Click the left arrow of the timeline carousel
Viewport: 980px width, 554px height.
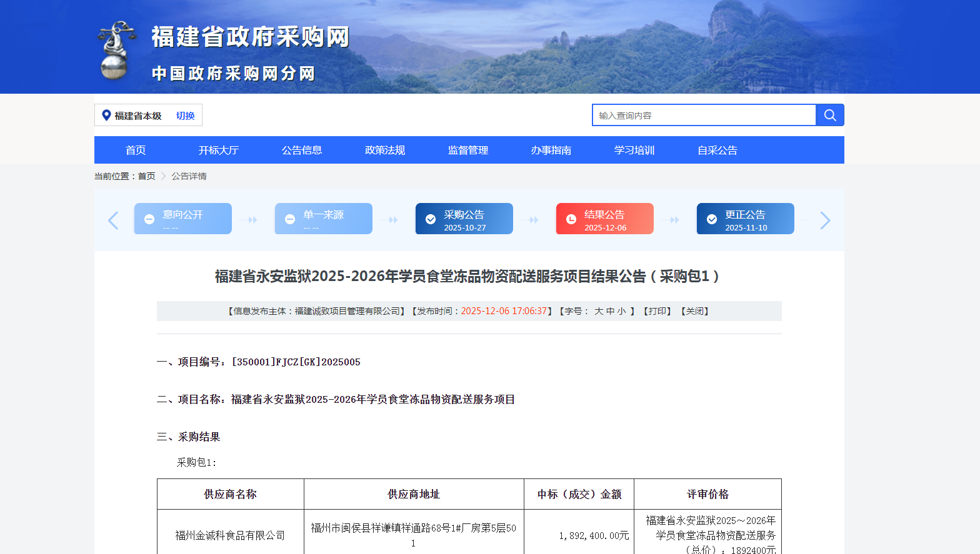[113, 220]
